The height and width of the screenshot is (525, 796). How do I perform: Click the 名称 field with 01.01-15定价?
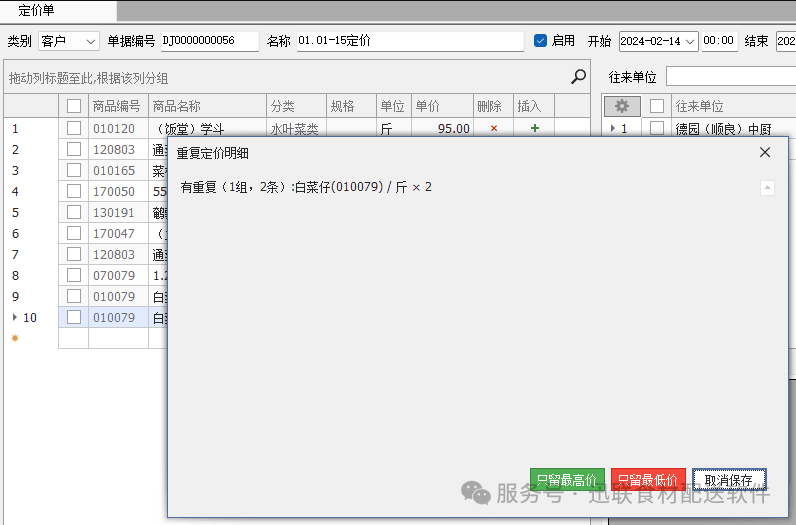pos(410,41)
